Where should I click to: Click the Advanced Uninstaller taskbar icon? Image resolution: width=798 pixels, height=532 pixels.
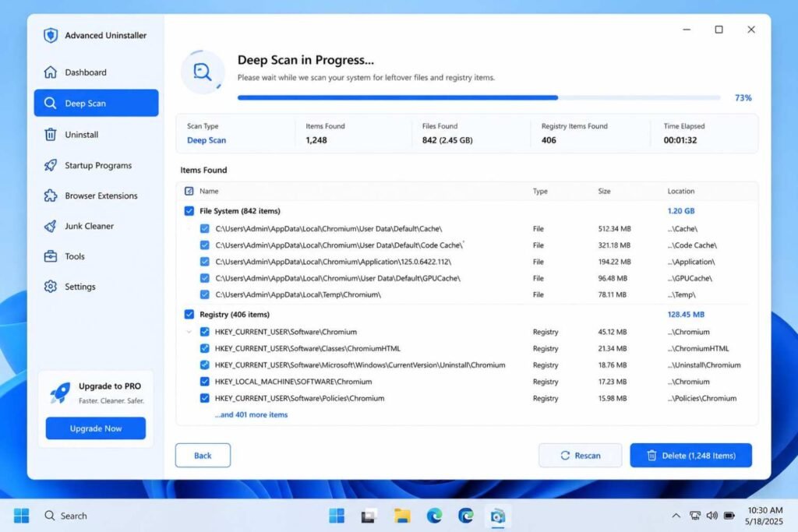pos(497,516)
